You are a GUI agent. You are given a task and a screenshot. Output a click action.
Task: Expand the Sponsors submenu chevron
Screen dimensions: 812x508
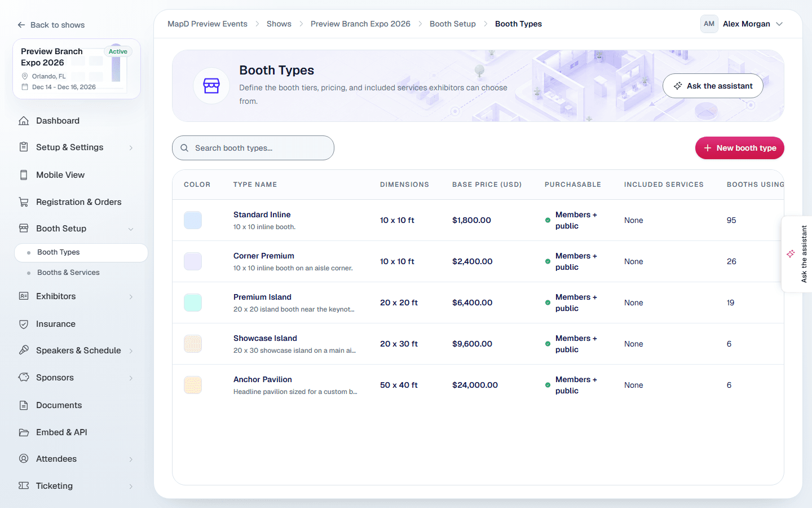[x=131, y=378]
